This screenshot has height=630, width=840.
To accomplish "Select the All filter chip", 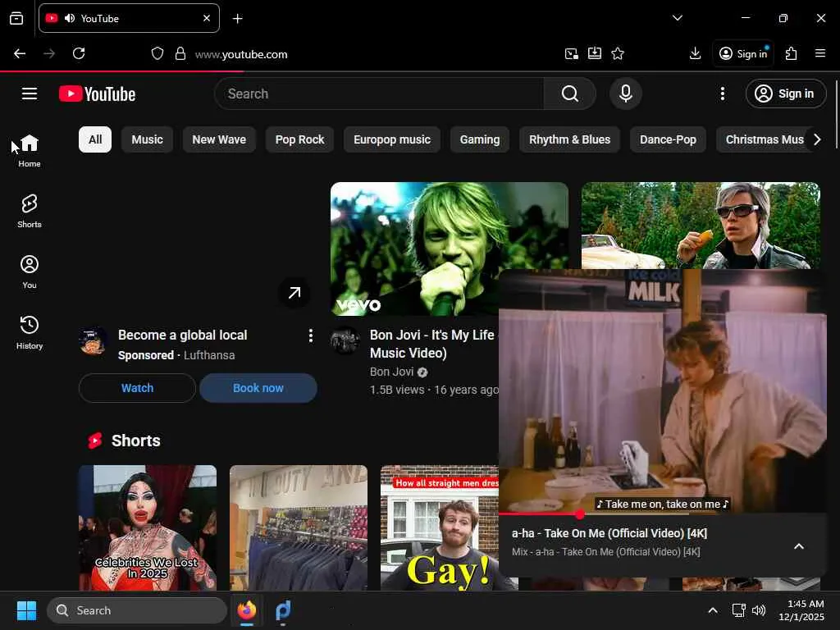I will tap(95, 139).
